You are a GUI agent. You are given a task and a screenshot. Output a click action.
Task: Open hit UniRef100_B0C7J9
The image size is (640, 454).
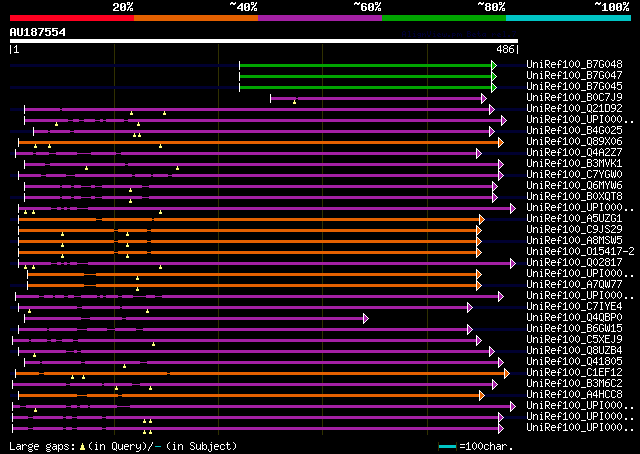[x=574, y=97]
